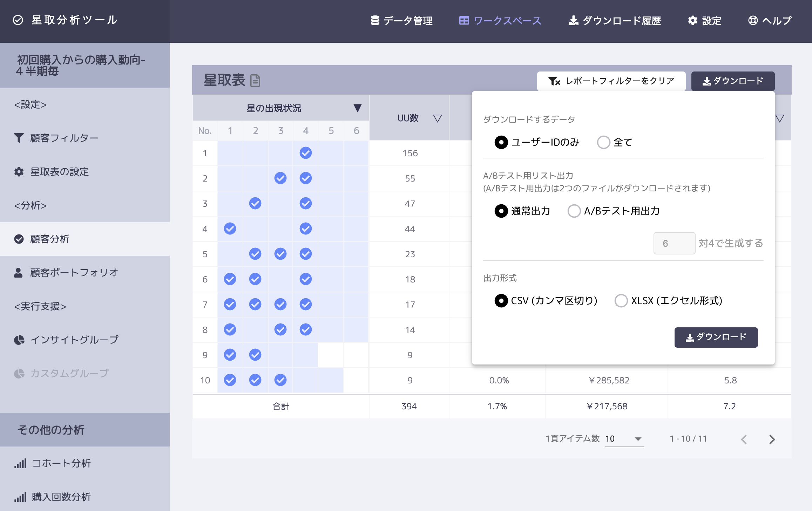This screenshot has width=812, height=511.
Task: Click the person icon next to 顧客ポートフォリオ
Action: pos(18,273)
